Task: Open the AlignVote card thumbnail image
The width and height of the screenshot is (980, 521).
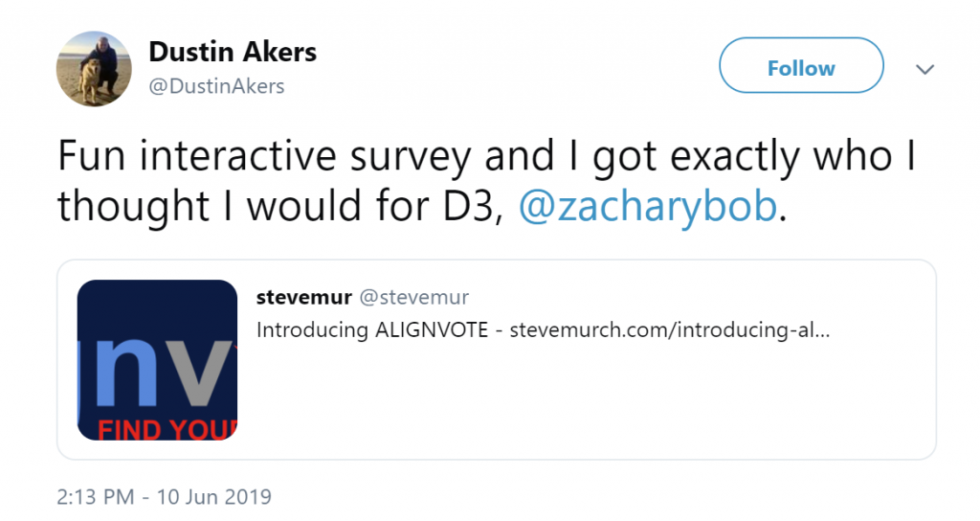Action: 158,360
